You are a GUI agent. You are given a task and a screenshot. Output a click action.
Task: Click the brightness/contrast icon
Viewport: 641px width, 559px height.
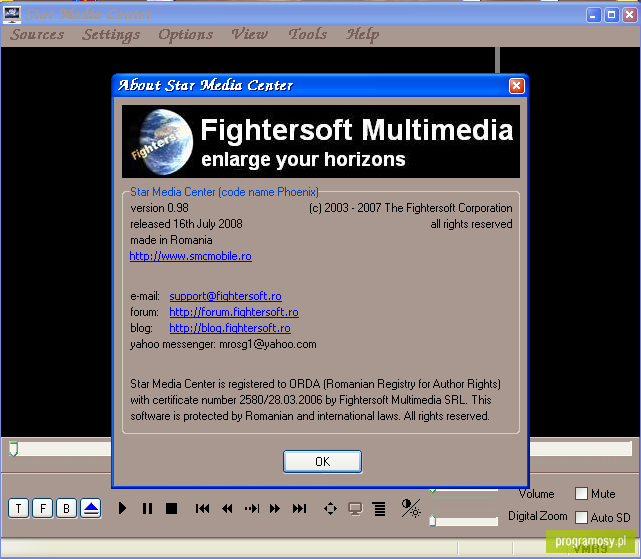click(410, 508)
